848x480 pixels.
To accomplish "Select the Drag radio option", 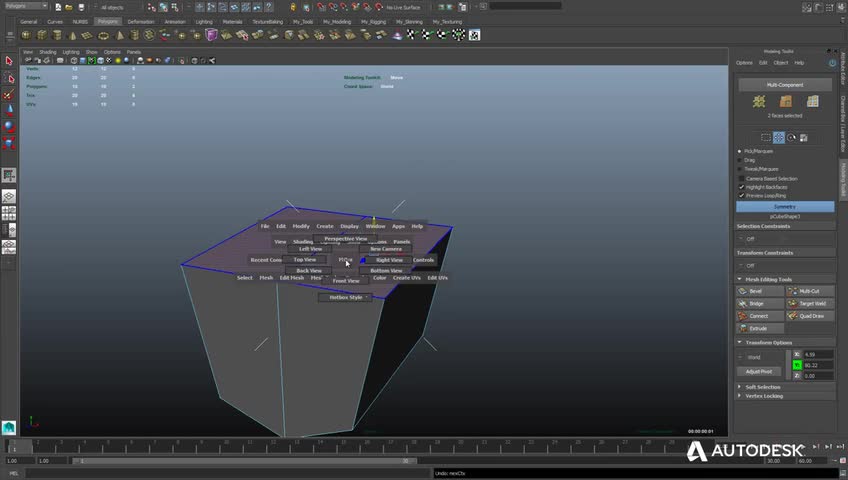I will click(740, 160).
